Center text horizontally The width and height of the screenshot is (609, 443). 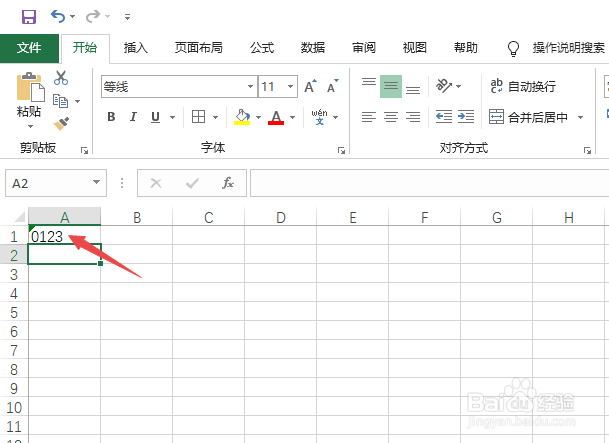(391, 116)
